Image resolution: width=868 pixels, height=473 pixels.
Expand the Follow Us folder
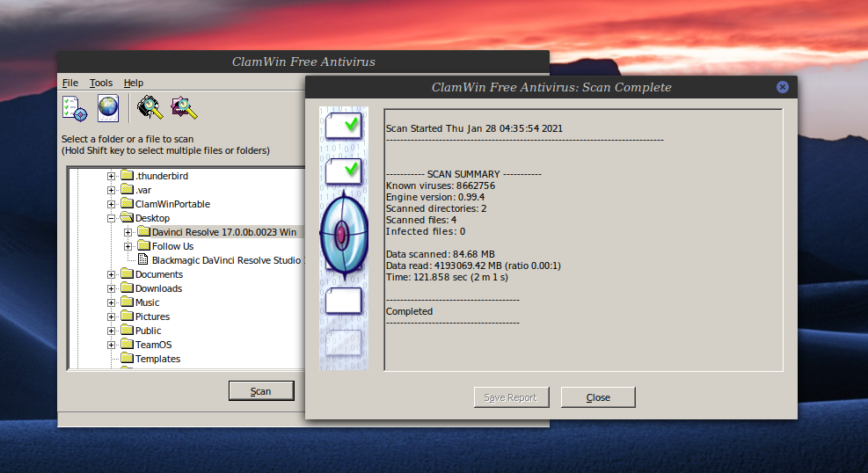[x=128, y=246]
